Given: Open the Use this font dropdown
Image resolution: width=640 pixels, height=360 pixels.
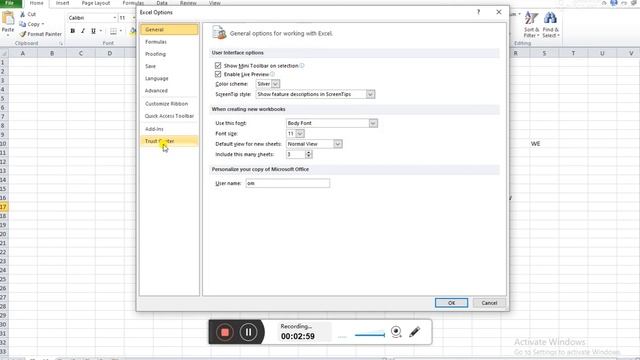Looking at the screenshot, I should (373, 123).
